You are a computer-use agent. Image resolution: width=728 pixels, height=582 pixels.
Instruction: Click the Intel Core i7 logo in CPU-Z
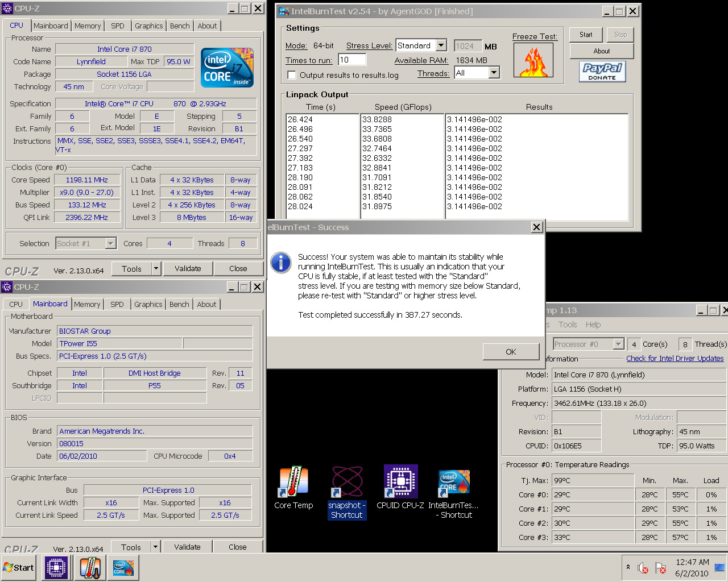[227, 68]
